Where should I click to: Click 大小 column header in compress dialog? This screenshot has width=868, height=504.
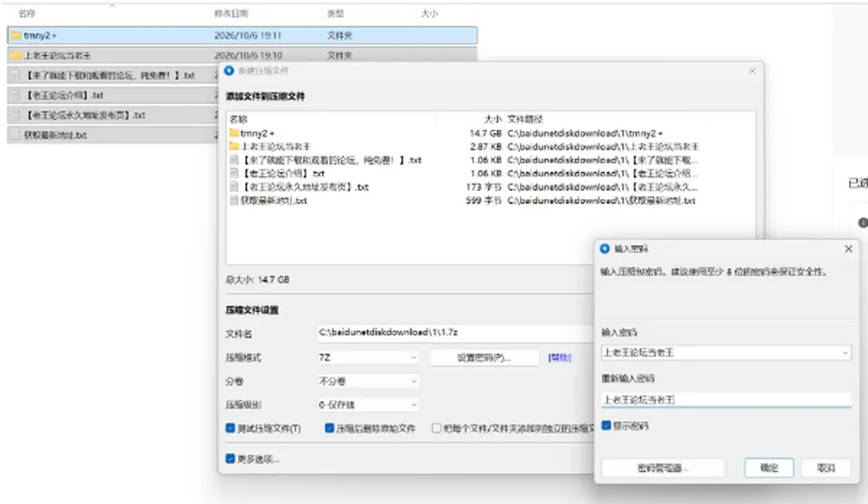coord(493,119)
